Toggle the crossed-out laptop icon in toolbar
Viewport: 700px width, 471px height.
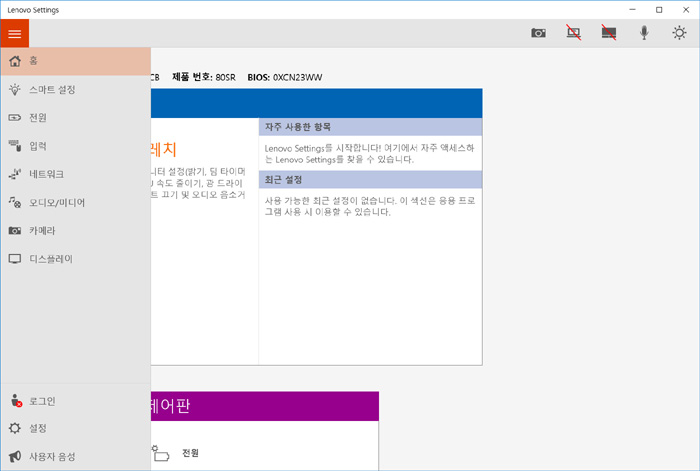(574, 33)
